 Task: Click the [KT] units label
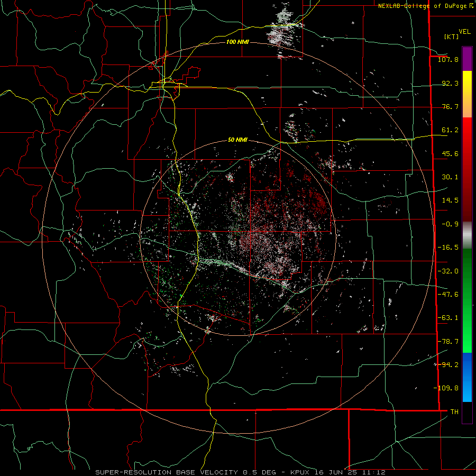tap(451, 36)
